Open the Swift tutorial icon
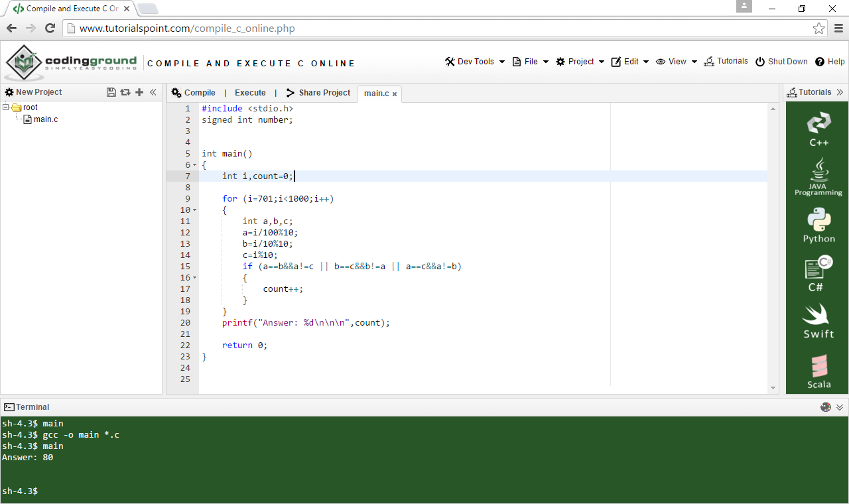Image resolution: width=849 pixels, height=504 pixels. tap(818, 322)
